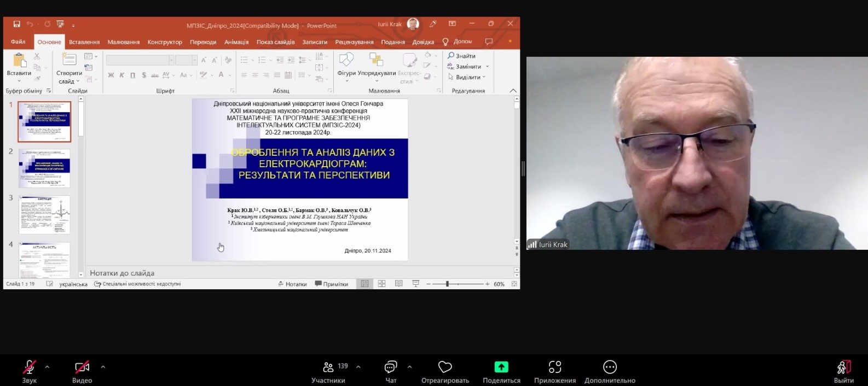Switch to Slide Sorter view in status bar

tap(381, 284)
